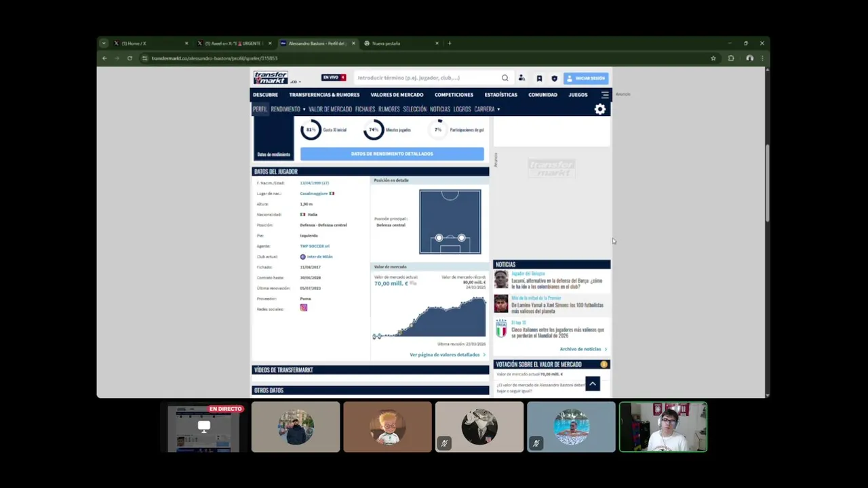Open browser extensions icon

(x=731, y=58)
